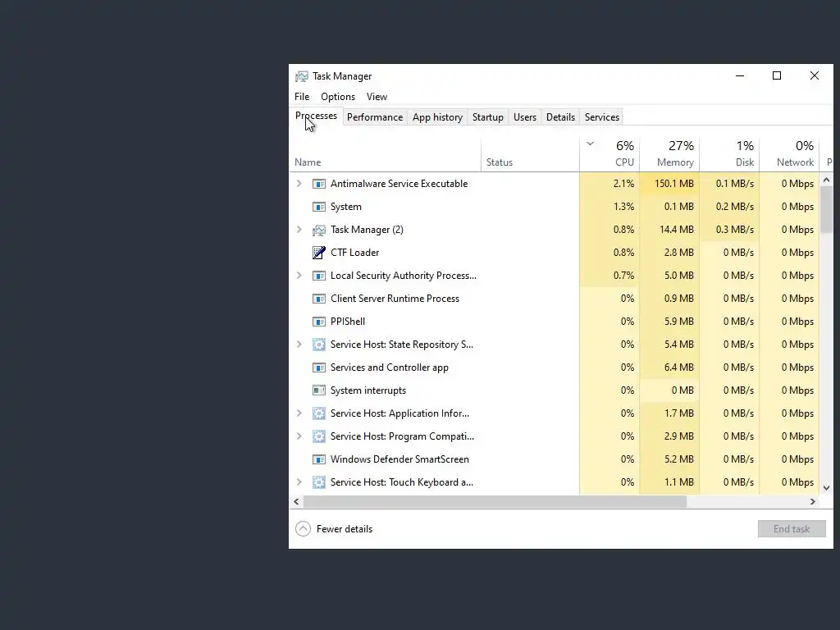Image resolution: width=840 pixels, height=630 pixels.
Task: Click the vertical scrollbar thumb
Action: pyautogui.click(x=826, y=210)
